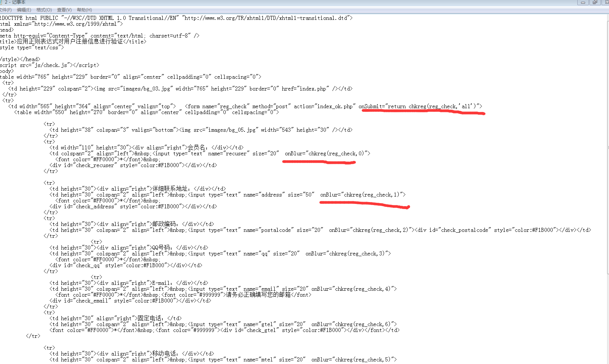
Task: Click the DOCTYPE html PUBLIC declaration line
Action: click(176, 18)
